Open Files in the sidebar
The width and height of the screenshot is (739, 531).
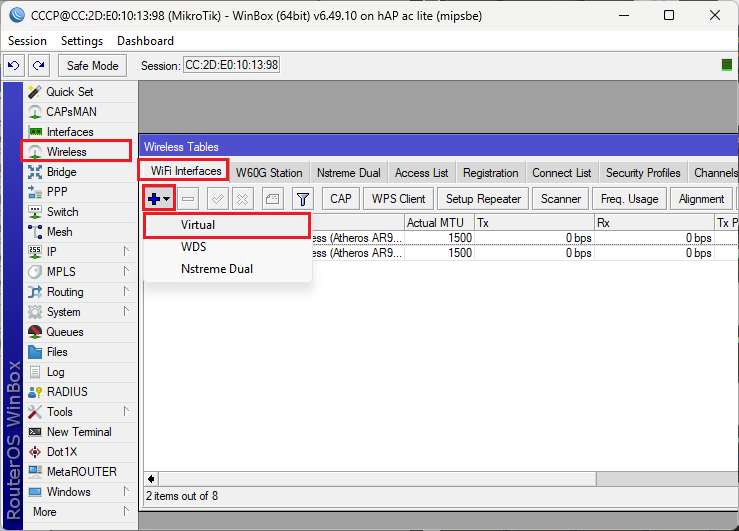coord(80,352)
